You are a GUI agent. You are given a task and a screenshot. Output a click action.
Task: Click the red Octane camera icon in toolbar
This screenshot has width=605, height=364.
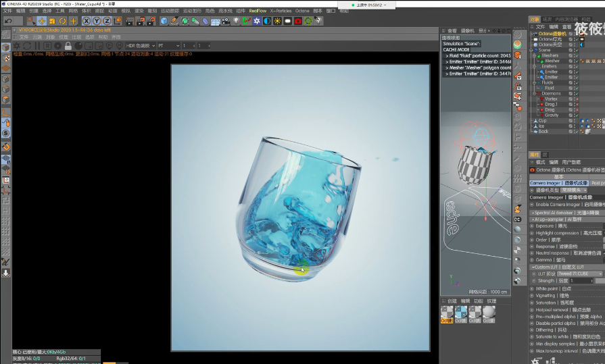coord(298,21)
